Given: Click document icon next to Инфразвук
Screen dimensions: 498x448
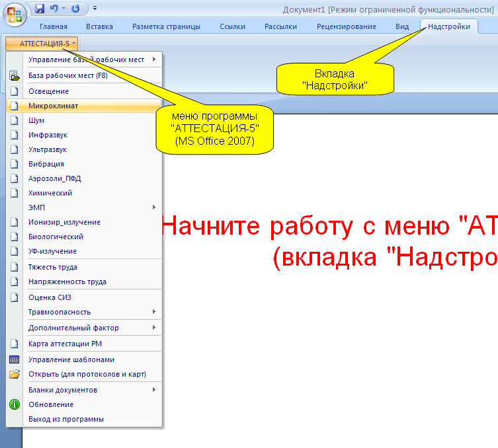Looking at the screenshot, I should point(15,135).
